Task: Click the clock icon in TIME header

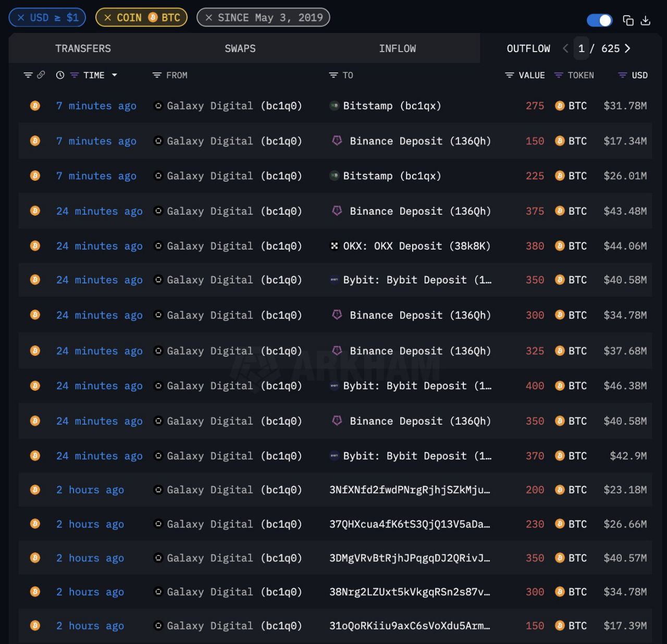Action: (x=60, y=75)
